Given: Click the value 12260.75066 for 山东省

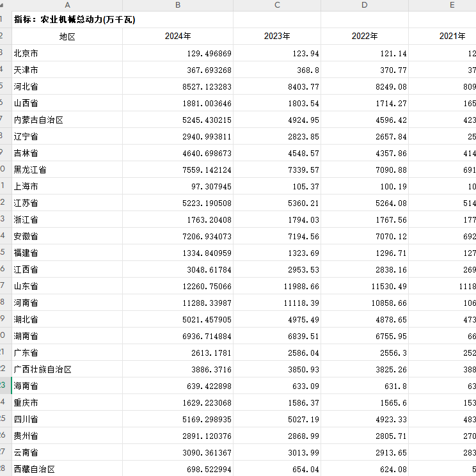Looking at the screenshot, I should click(178, 286).
